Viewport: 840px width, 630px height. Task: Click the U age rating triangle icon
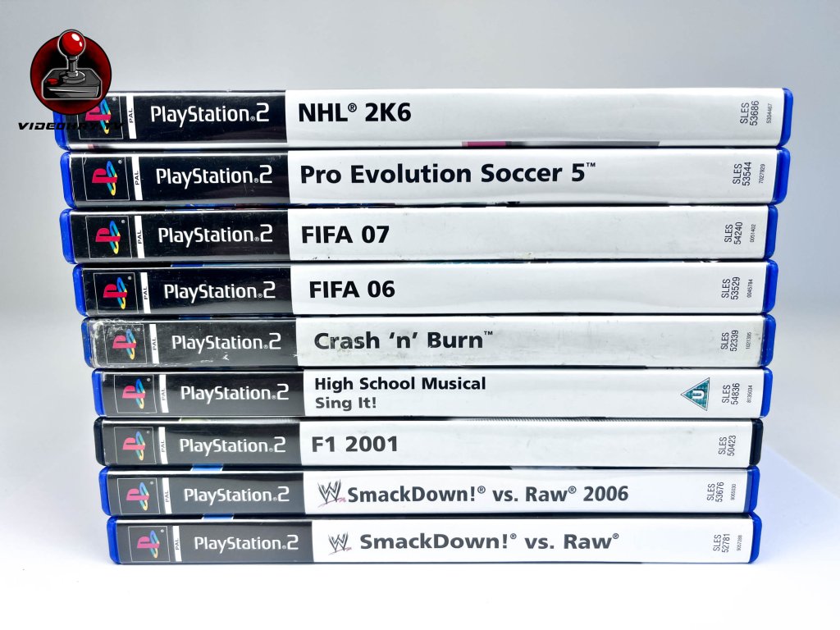pos(696,395)
